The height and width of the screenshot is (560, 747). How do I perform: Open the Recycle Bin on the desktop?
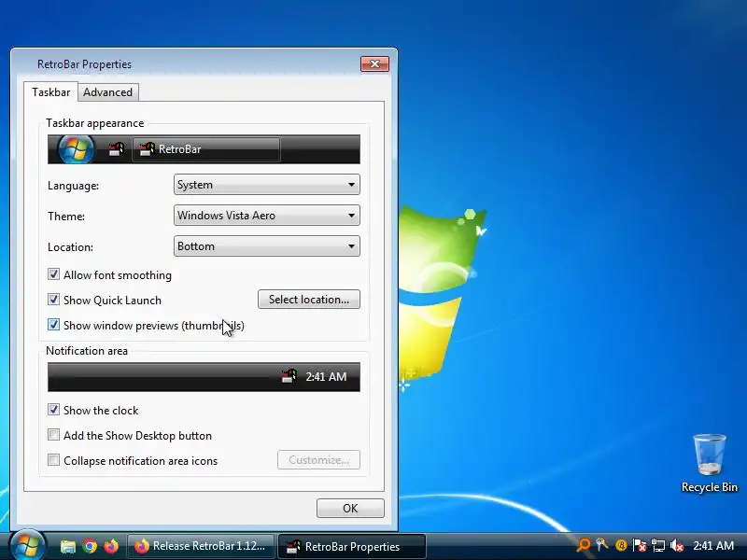click(710, 463)
